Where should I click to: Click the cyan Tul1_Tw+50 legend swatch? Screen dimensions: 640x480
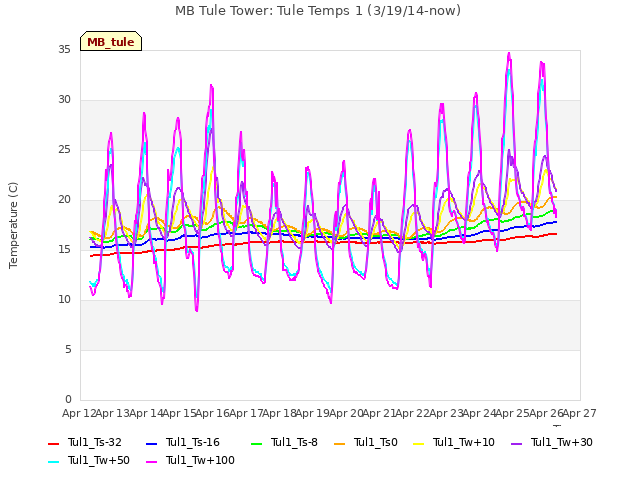53,462
